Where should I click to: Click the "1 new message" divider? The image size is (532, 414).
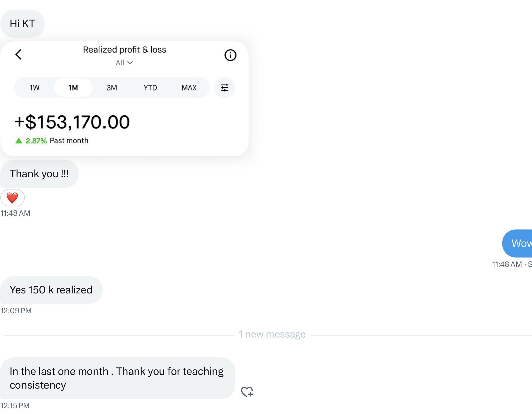tap(272, 334)
